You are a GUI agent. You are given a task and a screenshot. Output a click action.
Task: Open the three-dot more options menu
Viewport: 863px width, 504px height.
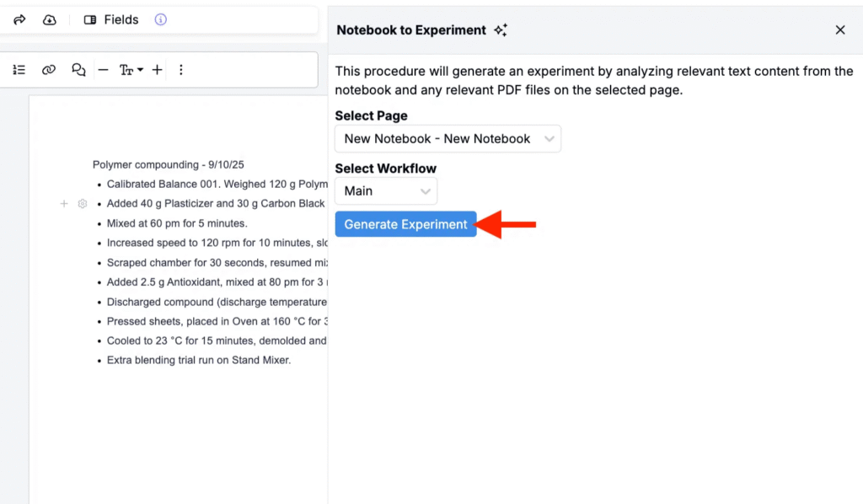pos(180,70)
